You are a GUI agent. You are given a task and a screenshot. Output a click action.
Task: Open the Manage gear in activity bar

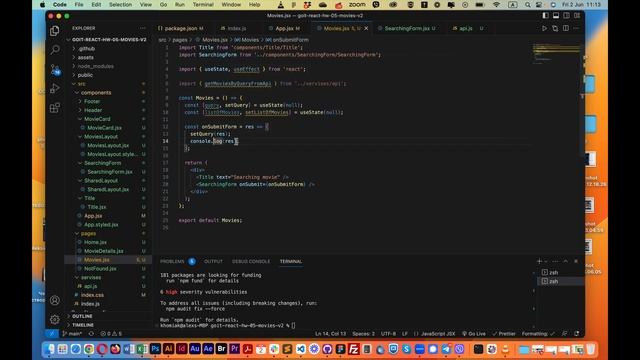click(x=54, y=319)
